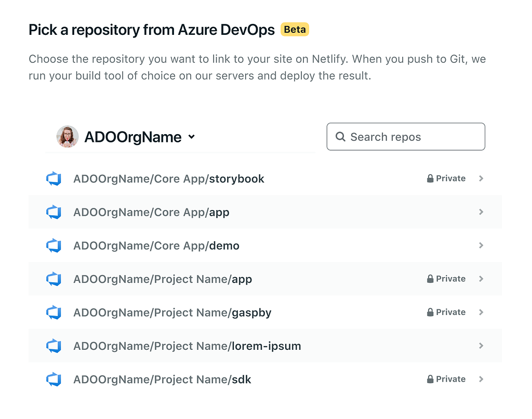Expand chevron on Core App/demo row

point(481,245)
